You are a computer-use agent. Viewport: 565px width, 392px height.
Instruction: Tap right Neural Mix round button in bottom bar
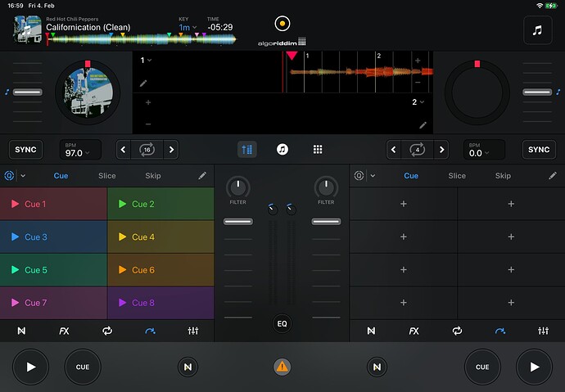[x=377, y=367]
